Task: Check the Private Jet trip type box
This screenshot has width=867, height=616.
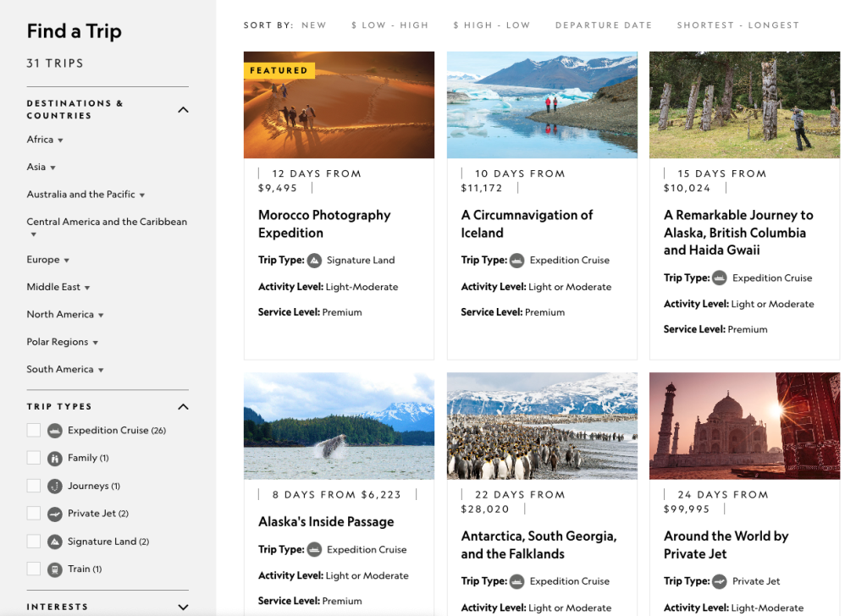Action: pos(34,514)
